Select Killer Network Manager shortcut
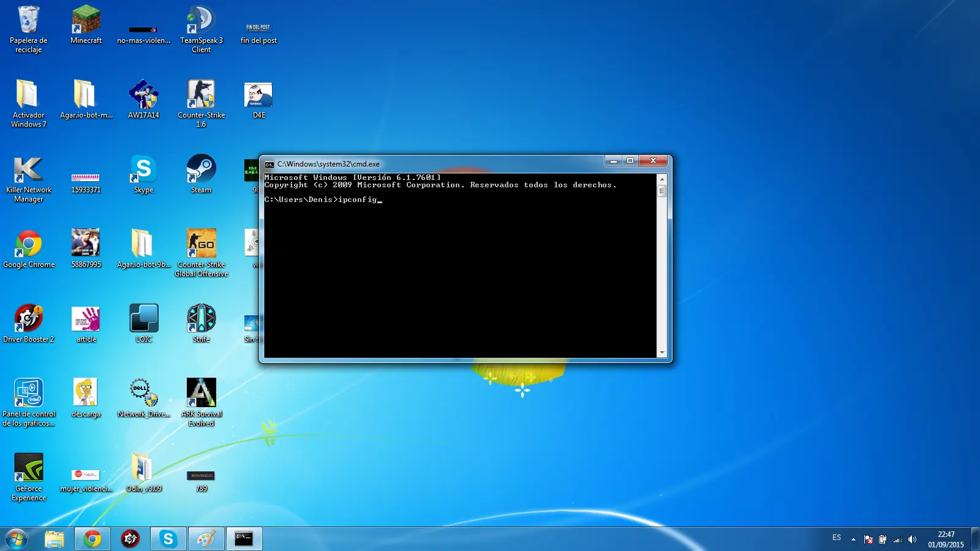This screenshot has width=980, height=551. coord(28,179)
